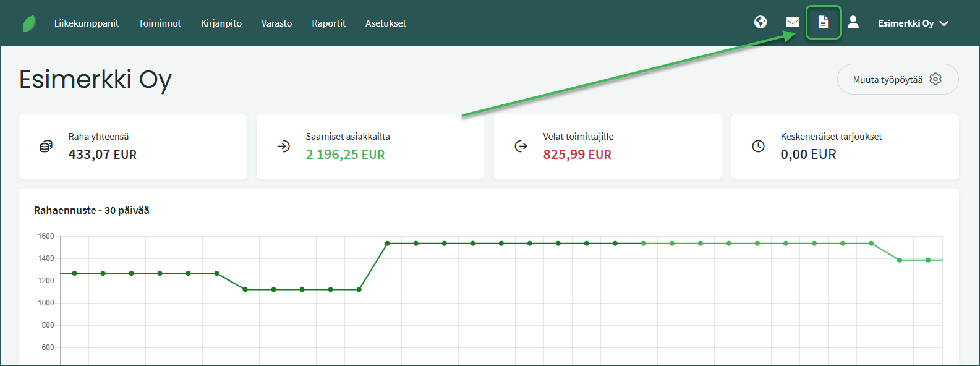
Task: Click the 825,99 EUR supplier debts amount
Action: (577, 155)
